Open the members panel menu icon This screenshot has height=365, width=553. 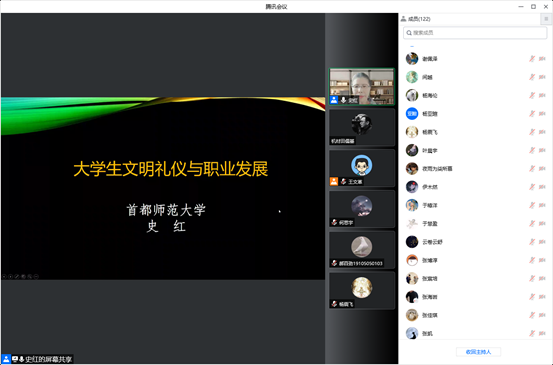coord(546,19)
